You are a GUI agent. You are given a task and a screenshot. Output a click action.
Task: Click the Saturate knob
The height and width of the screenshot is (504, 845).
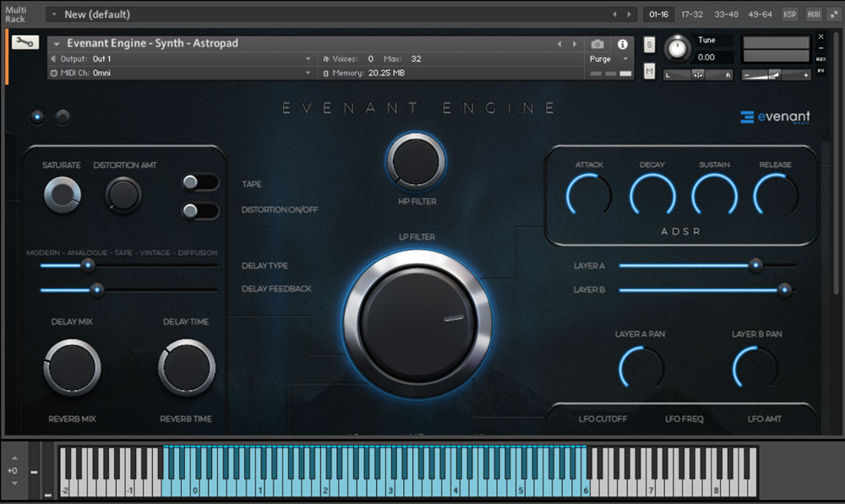pyautogui.click(x=62, y=195)
